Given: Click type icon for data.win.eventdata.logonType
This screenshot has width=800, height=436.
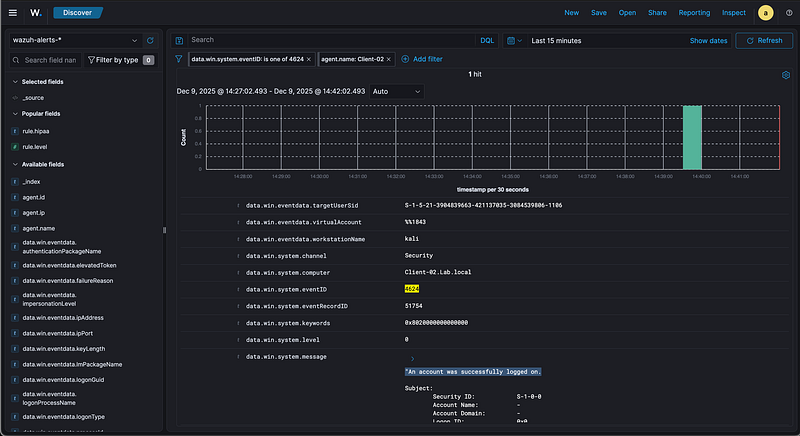Looking at the screenshot, I should click(x=15, y=417).
